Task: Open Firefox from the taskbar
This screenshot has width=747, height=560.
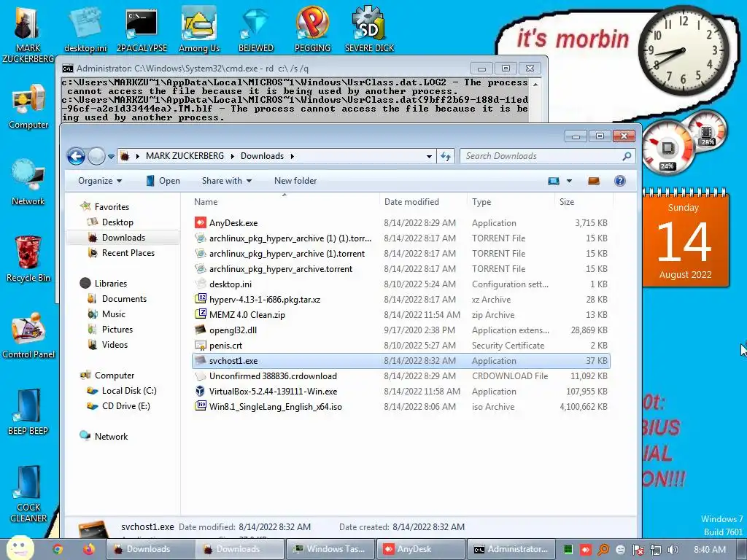Action: tap(88, 549)
